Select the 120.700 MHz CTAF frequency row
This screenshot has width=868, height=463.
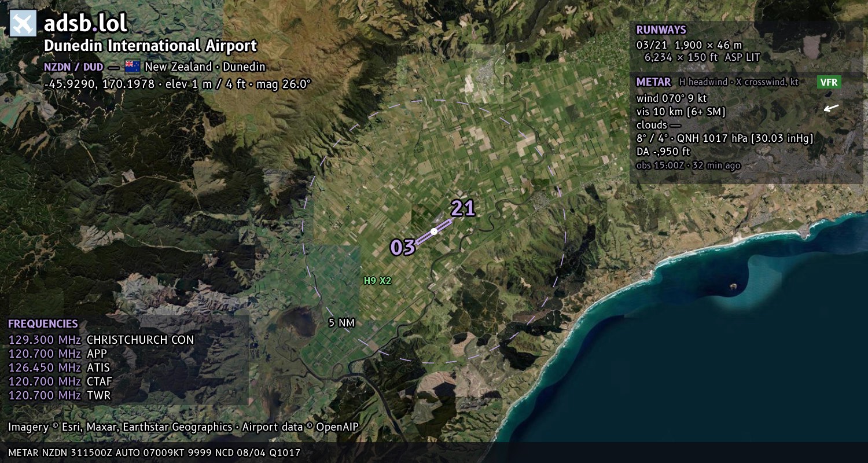(x=60, y=381)
